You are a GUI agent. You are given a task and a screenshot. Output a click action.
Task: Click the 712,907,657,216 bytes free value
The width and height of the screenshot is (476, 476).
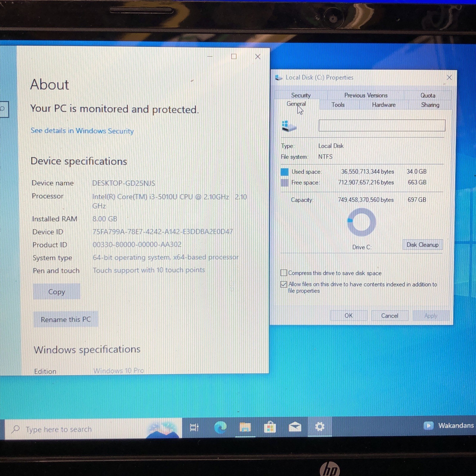(x=366, y=182)
